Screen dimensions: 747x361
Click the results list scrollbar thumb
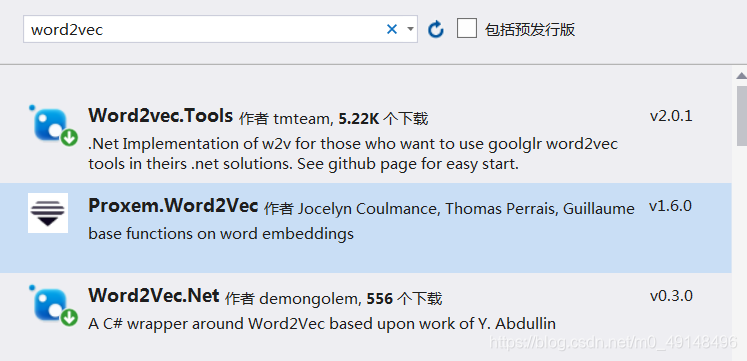click(742, 115)
